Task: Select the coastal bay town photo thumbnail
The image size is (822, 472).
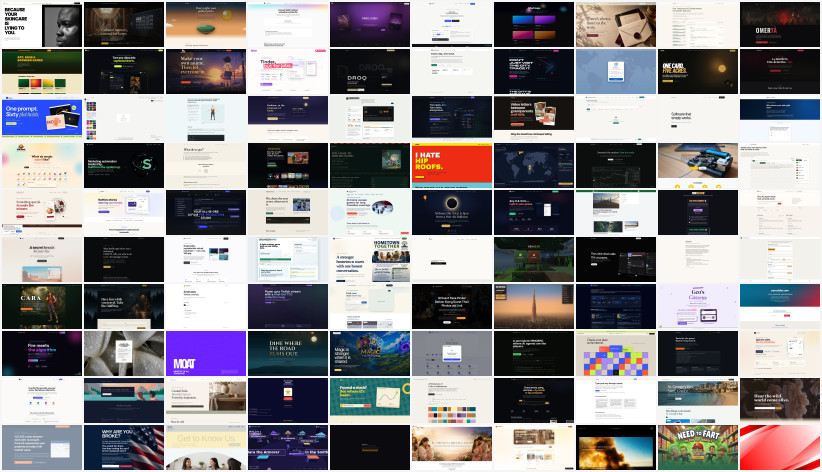Action: [698, 400]
